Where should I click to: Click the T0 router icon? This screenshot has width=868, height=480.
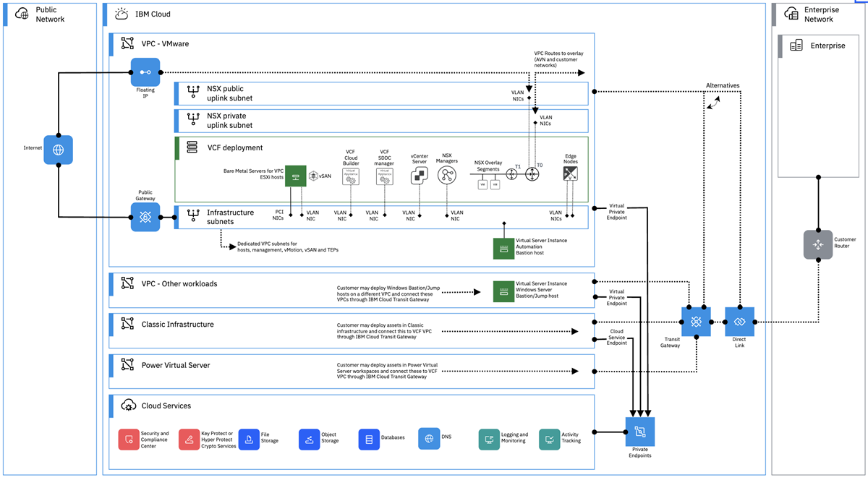(x=533, y=174)
